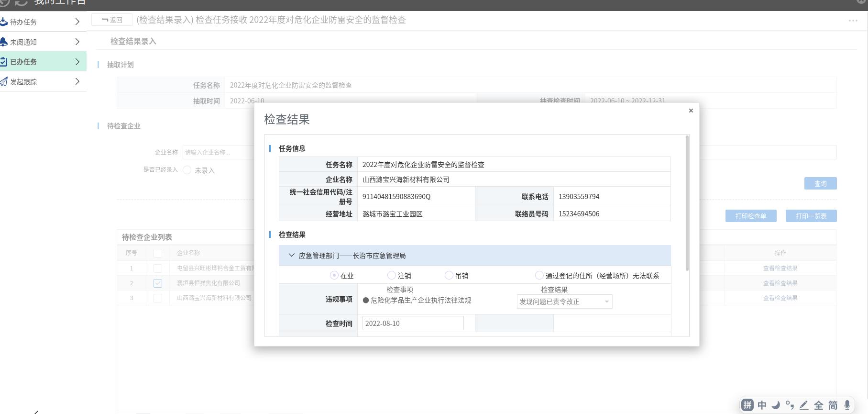Click the 打印检查单 button
Screen dimensions: 868x414
(x=751, y=216)
